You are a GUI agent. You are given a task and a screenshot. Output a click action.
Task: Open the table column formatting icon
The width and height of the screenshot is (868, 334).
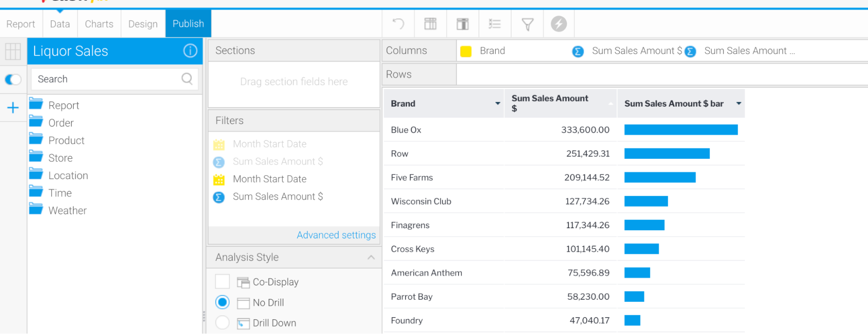point(430,23)
